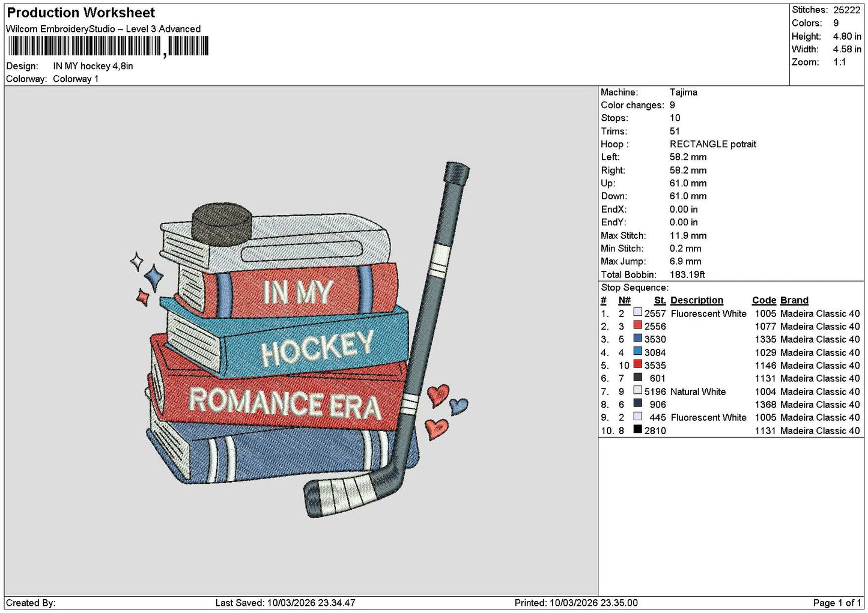
Task: Click thread code 1335
Action: (x=765, y=339)
